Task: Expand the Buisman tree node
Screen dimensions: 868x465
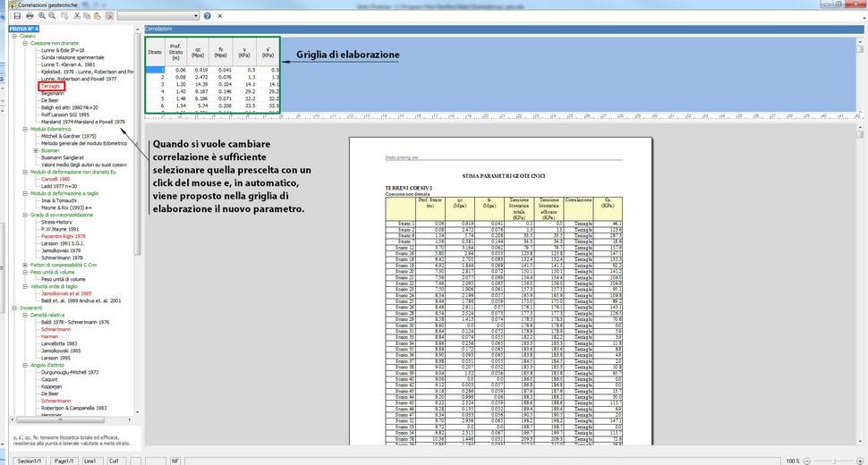Action: [36, 150]
